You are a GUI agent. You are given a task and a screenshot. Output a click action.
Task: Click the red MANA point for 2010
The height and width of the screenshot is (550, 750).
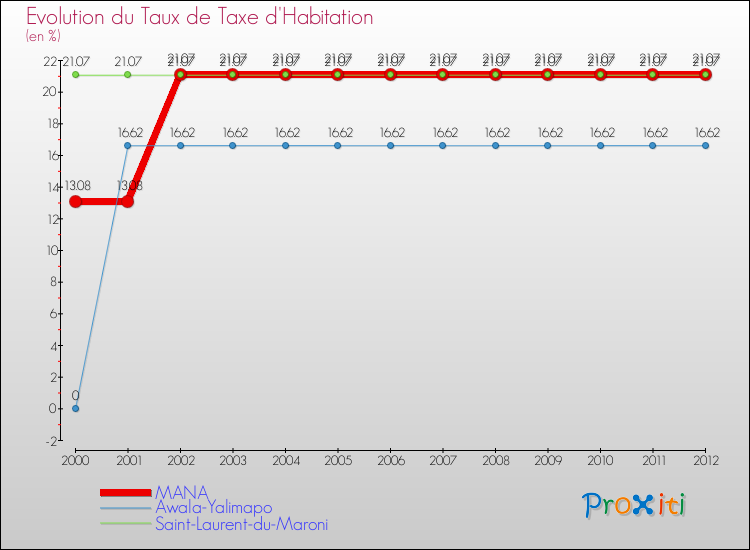pyautogui.click(x=600, y=75)
